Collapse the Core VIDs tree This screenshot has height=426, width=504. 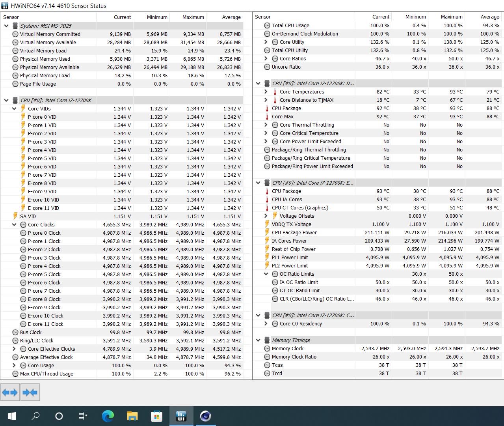point(14,108)
